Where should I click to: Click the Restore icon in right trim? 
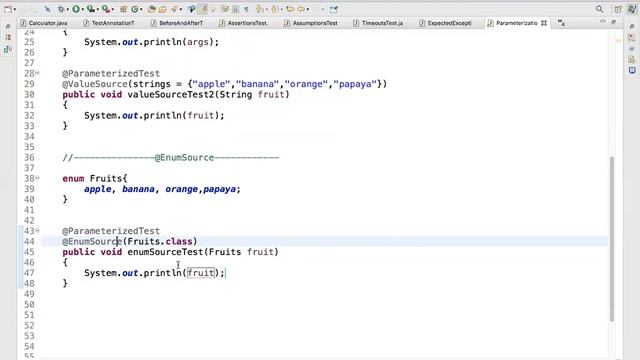click(x=632, y=27)
